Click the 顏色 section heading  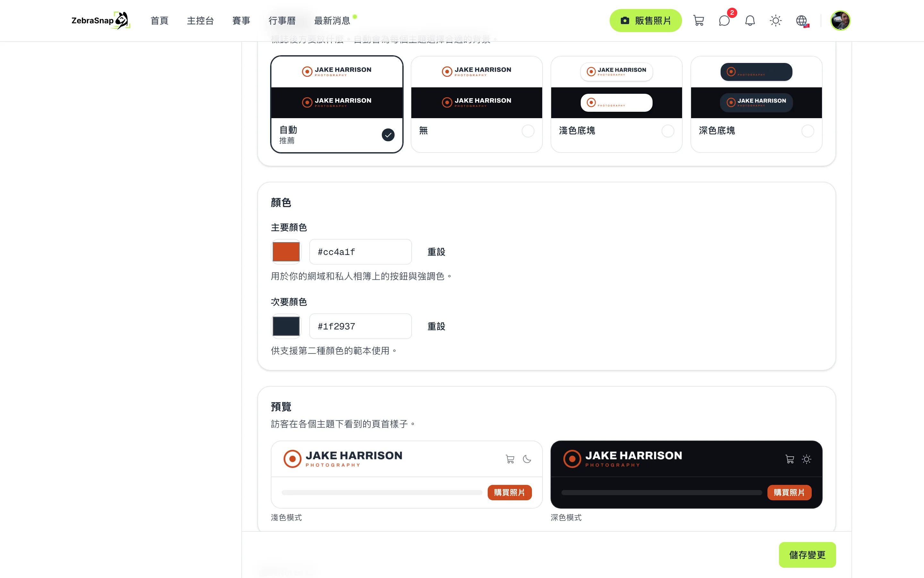coord(281,203)
